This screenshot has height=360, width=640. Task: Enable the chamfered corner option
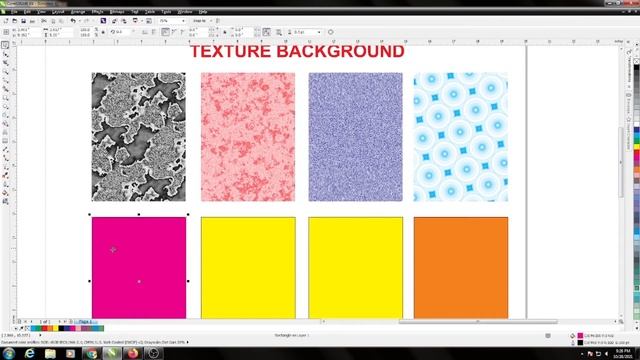(x=182, y=32)
